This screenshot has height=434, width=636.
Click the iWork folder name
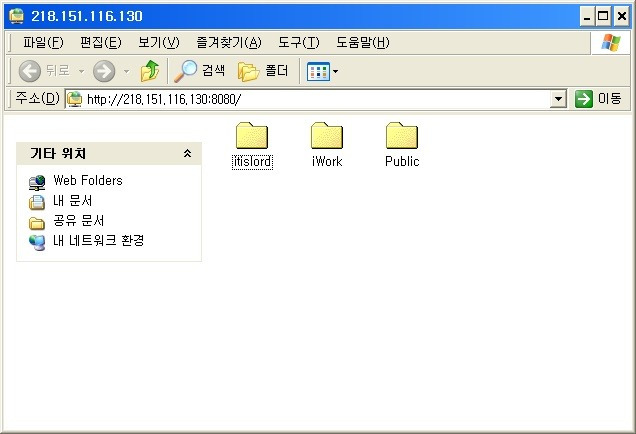point(327,161)
